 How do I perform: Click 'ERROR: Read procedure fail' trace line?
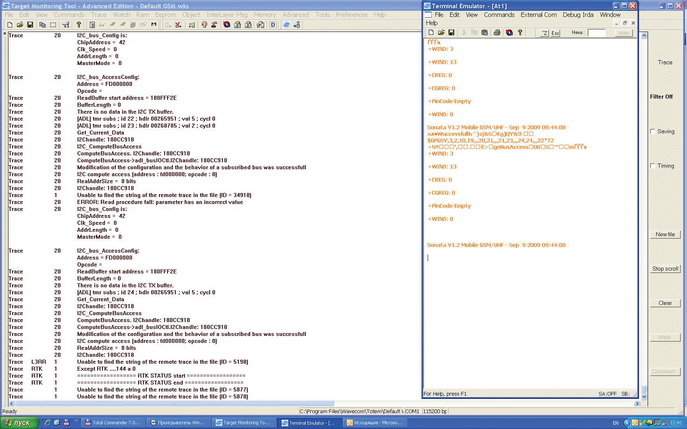(159, 202)
